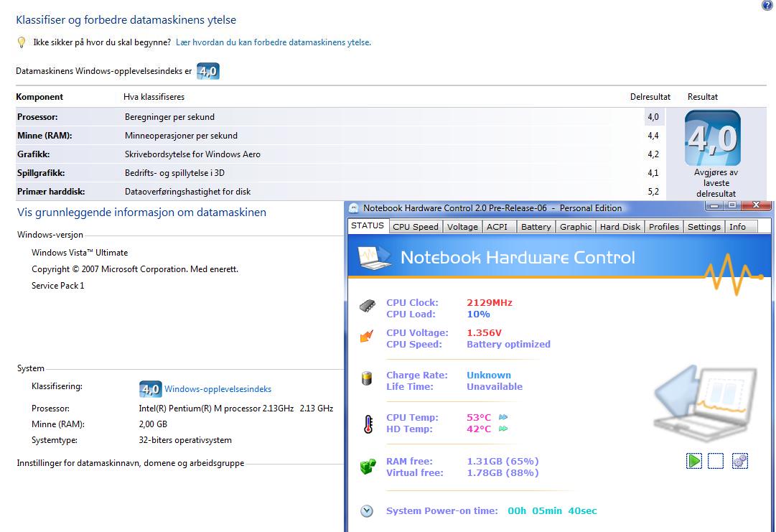776x532 pixels.
Task: Click the battery icon beside Charge Rate
Action: pyautogui.click(x=367, y=378)
